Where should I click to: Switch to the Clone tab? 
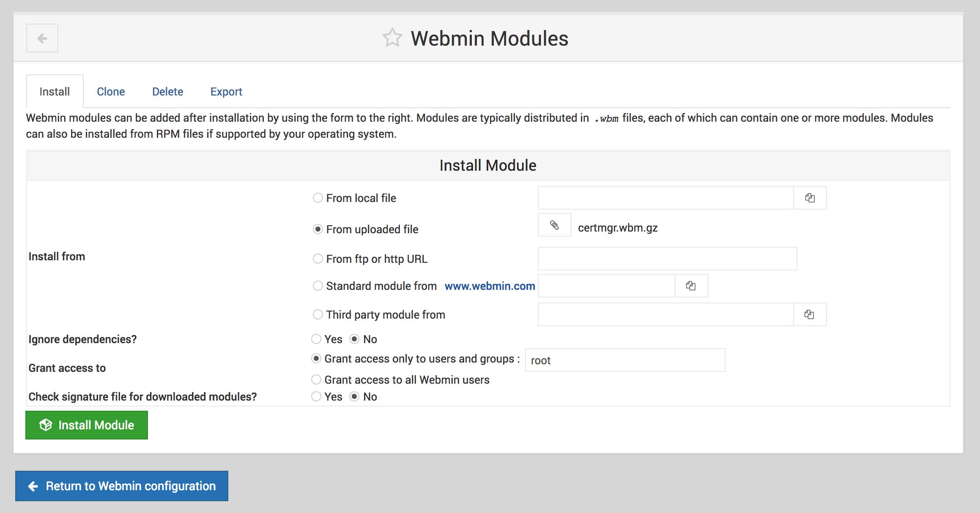click(x=111, y=91)
